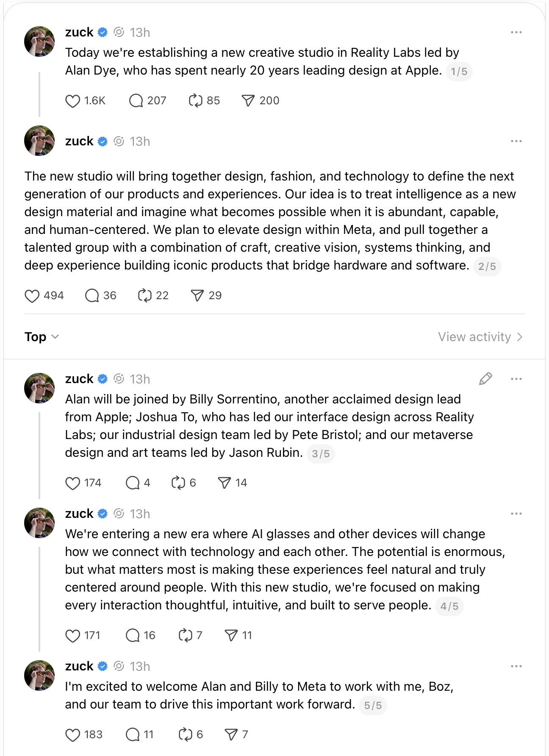This screenshot has height=756, width=549.
Task: Like the 2/5 post with 494 likes
Action: (x=32, y=296)
